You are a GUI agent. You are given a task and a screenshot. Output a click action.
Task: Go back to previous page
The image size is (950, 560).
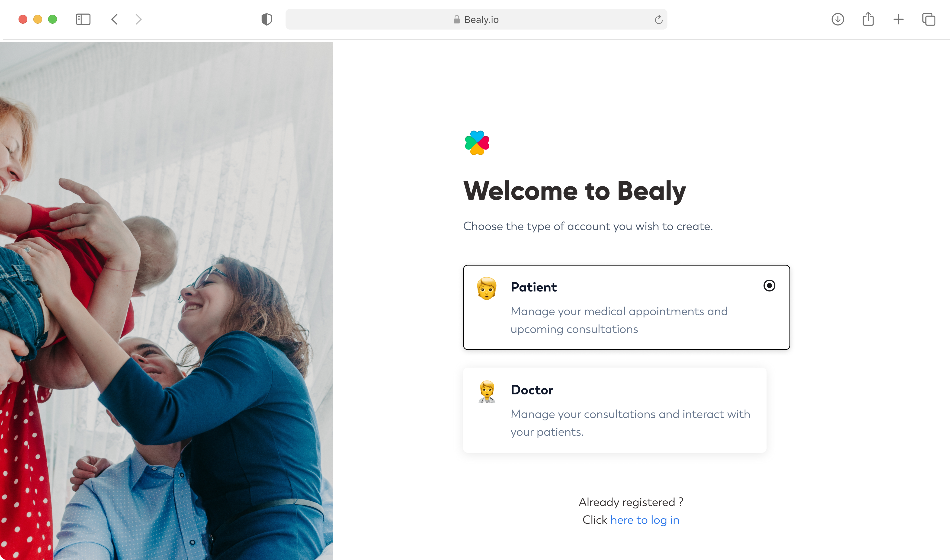(115, 19)
